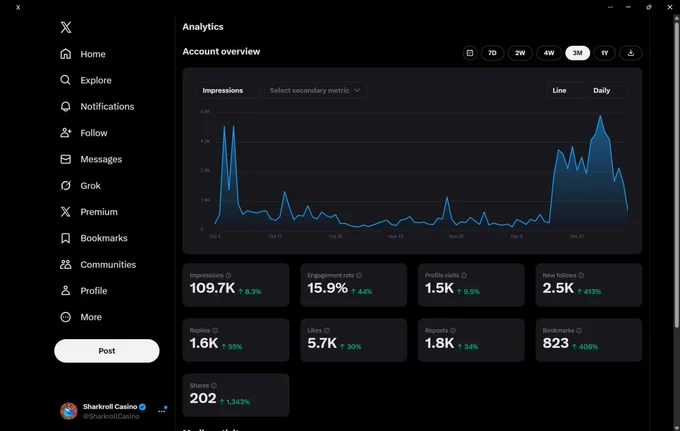Viewport: 680px width, 431px height.
Task: Open Premium page label
Action: click(x=99, y=212)
